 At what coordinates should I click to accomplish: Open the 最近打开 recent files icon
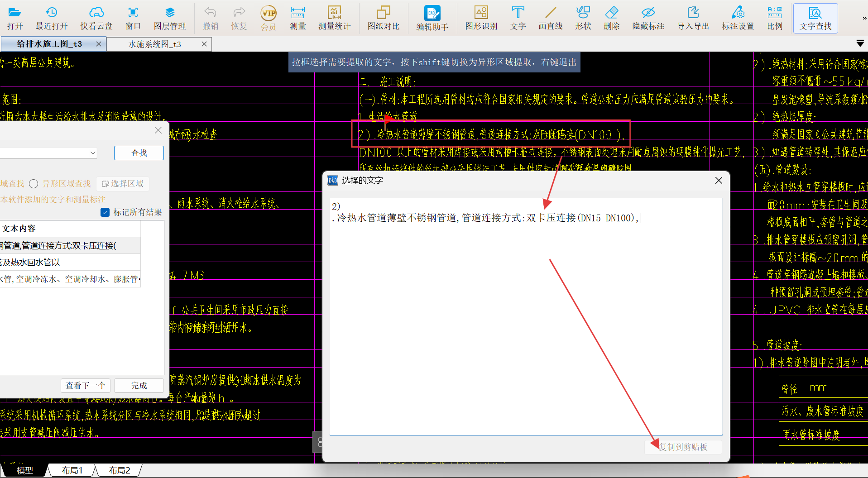tap(52, 18)
